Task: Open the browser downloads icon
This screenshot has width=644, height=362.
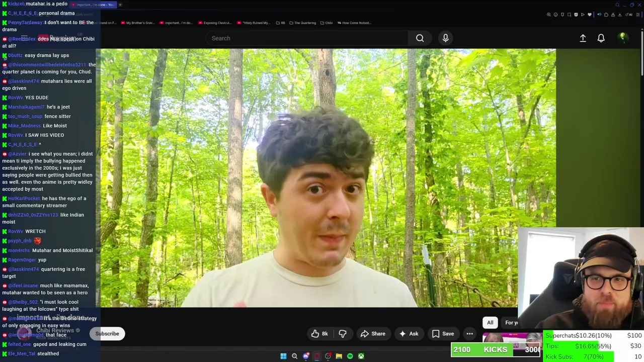Action: pyautogui.click(x=620, y=15)
